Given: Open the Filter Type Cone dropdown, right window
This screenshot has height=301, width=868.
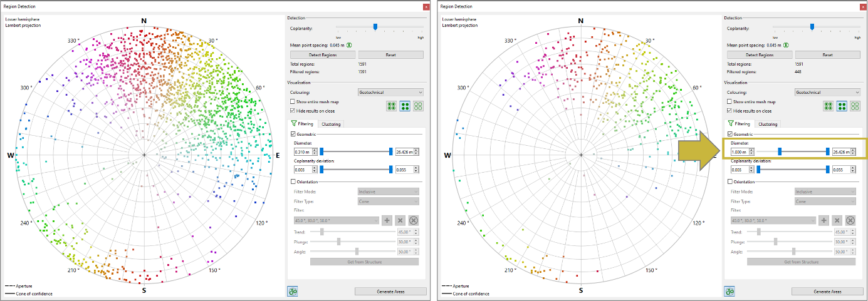Looking at the screenshot, I should pos(825,202).
